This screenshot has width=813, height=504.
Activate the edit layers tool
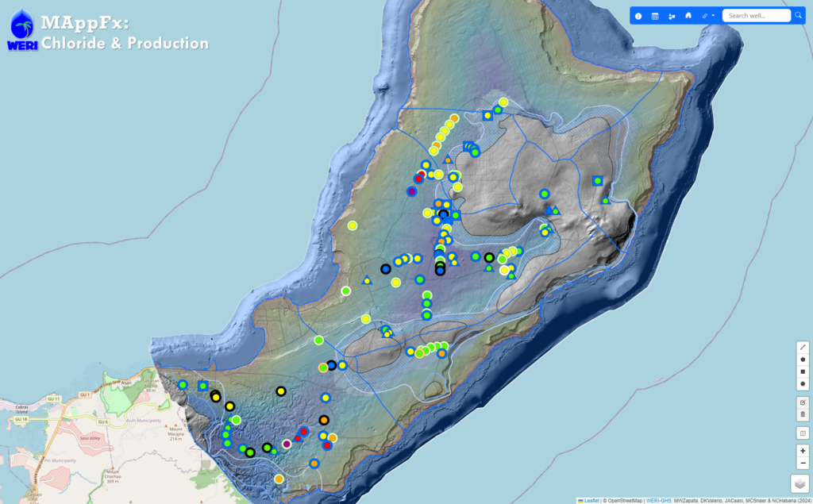point(803,402)
